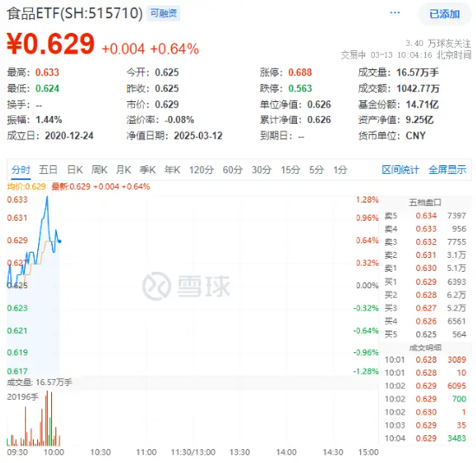Switch to the 15分 chart tab
476x463 pixels.
[290, 170]
